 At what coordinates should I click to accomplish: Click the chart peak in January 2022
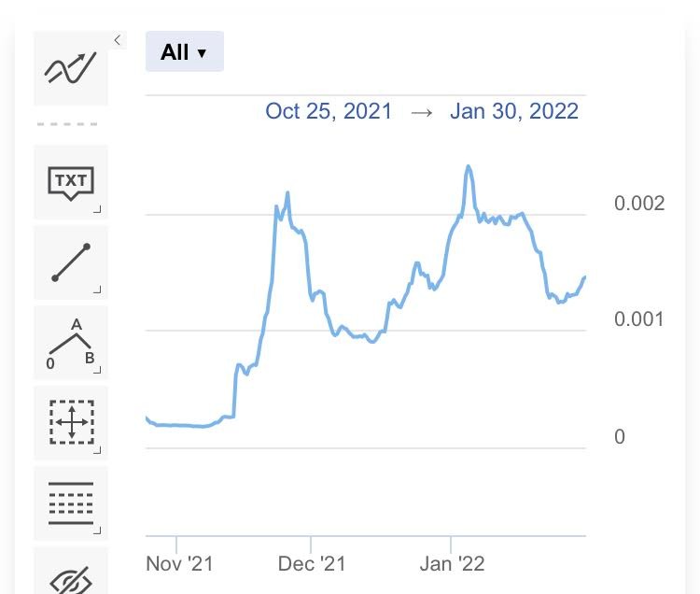(x=469, y=166)
